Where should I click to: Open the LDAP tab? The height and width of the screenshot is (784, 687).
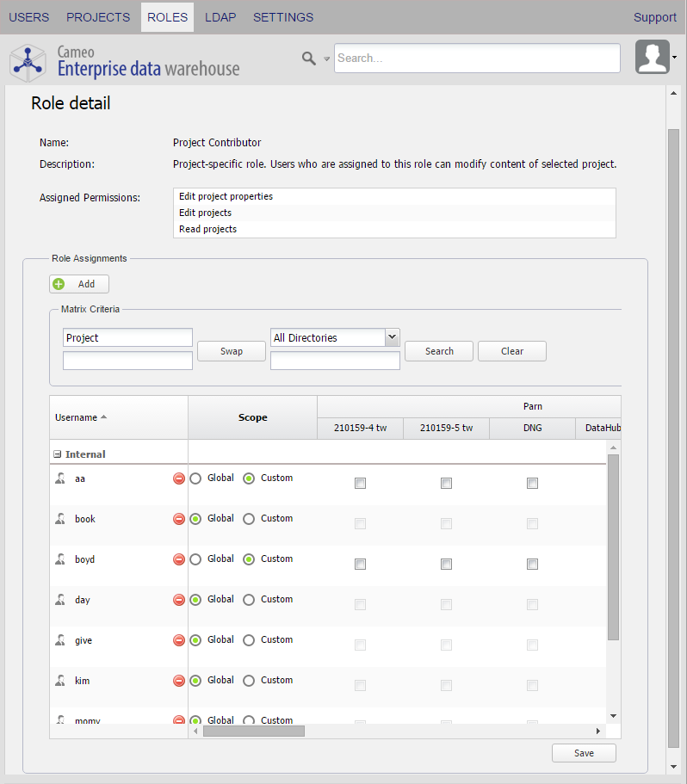220,17
